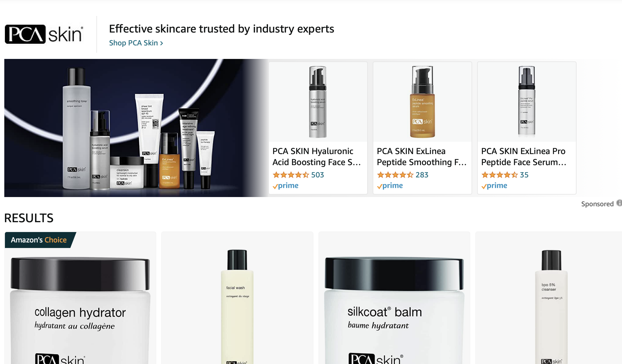Open facial wash bottle product image
622x364 pixels.
coord(237,307)
